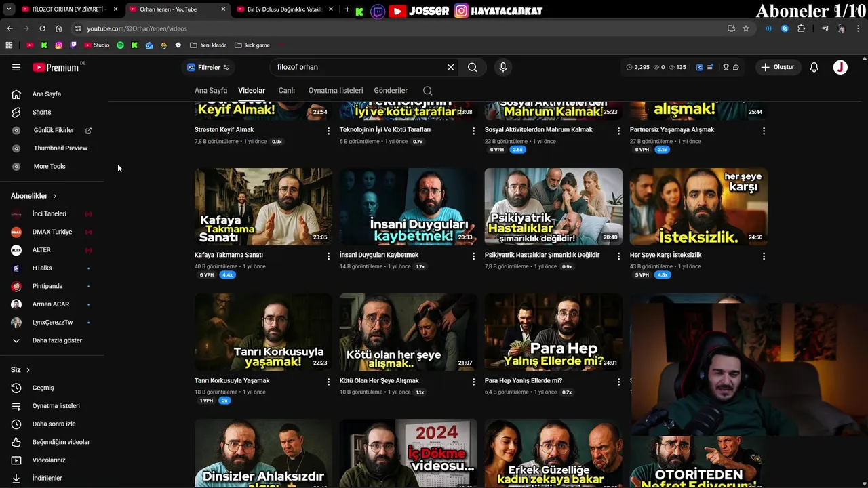Open İnci Taneleri subscription
The image size is (868, 488).
53,214
